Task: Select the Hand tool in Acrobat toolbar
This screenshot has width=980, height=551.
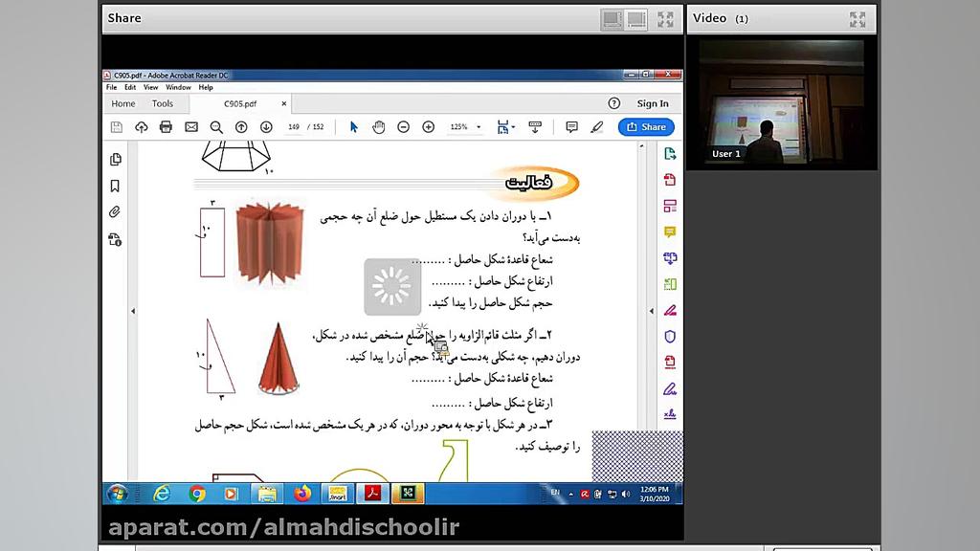Action: tap(379, 126)
